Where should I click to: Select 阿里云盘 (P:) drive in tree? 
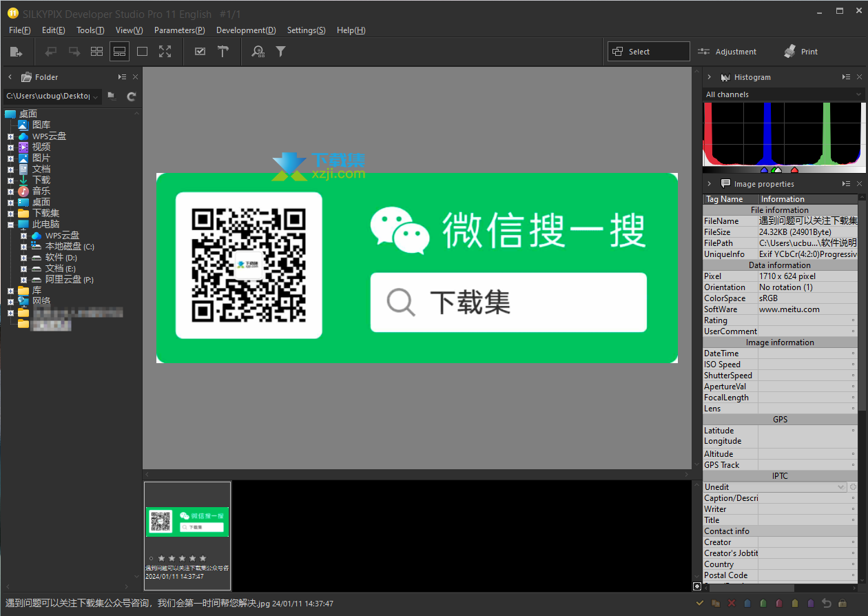point(70,280)
